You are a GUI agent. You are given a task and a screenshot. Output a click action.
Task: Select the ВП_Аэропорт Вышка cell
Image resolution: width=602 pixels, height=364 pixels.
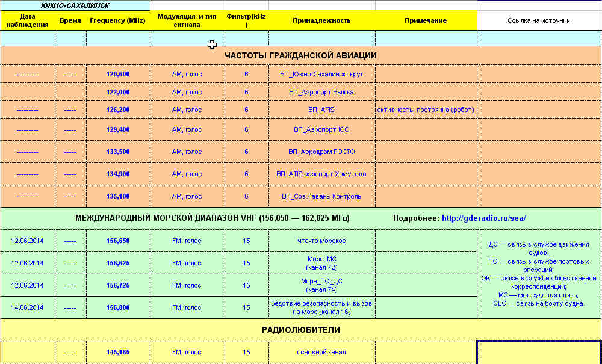pyautogui.click(x=321, y=92)
